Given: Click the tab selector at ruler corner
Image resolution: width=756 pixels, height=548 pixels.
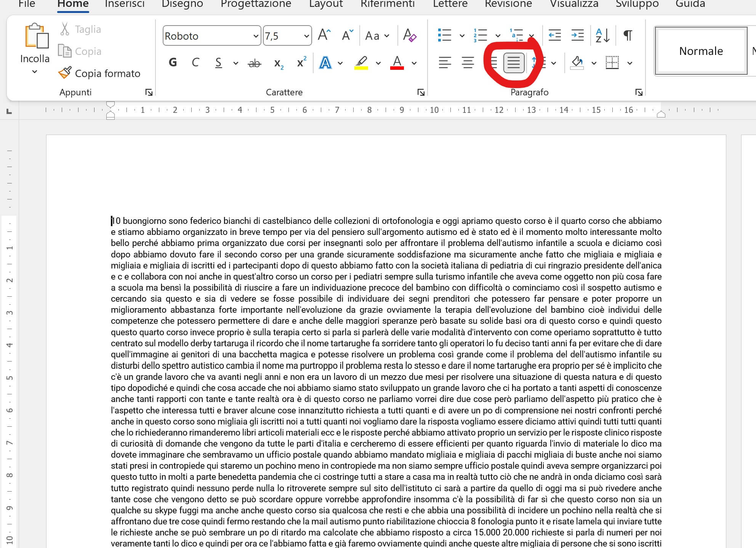Looking at the screenshot, I should click(9, 111).
